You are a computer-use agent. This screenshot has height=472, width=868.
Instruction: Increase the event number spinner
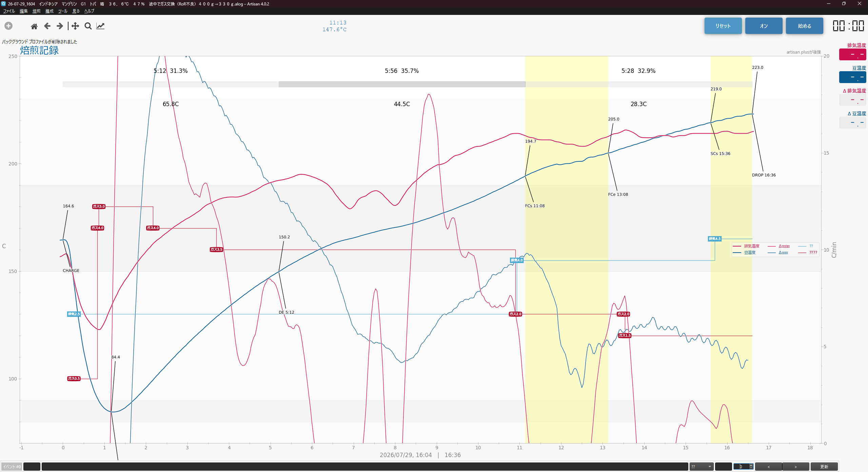(751, 465)
